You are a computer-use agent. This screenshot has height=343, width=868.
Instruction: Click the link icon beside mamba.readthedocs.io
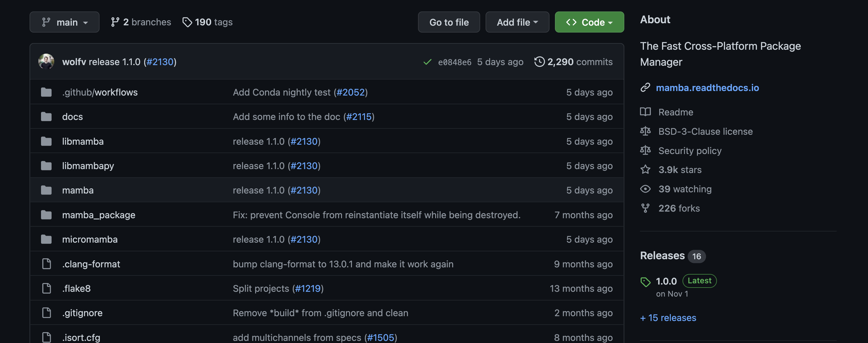tap(645, 87)
